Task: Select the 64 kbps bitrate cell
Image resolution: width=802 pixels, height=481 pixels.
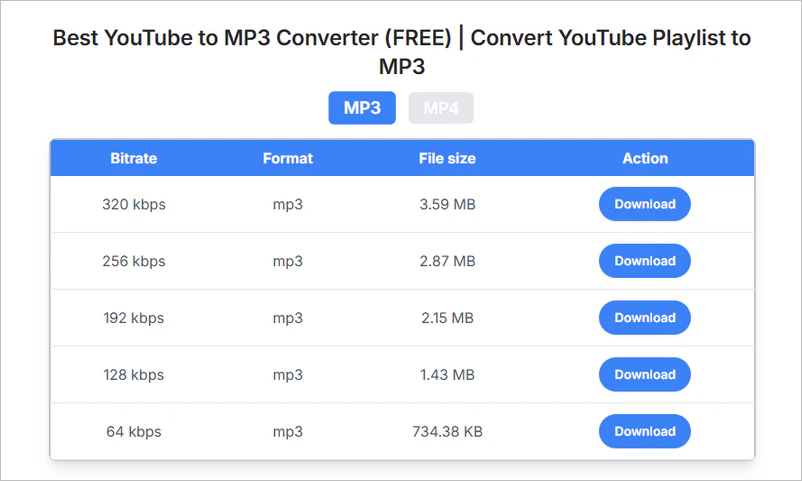Action: (x=133, y=432)
